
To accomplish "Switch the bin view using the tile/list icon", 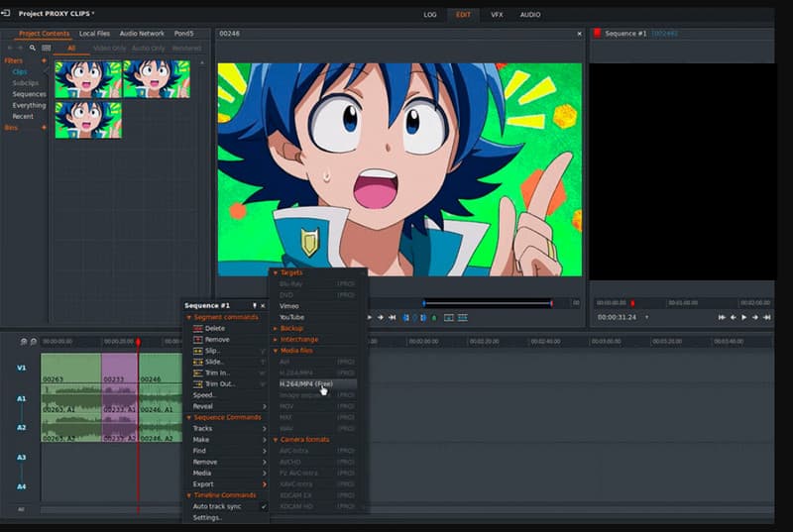I will [x=46, y=48].
